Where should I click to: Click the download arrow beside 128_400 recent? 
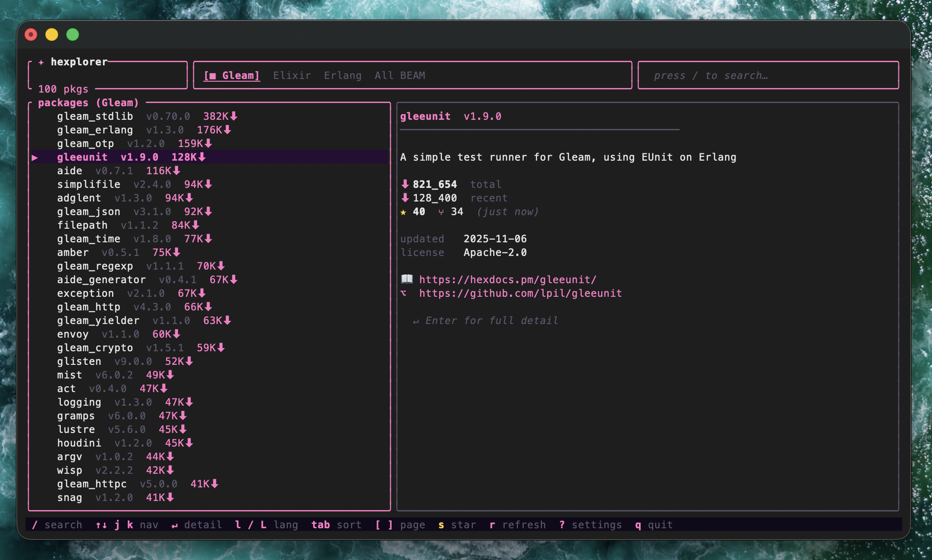[x=405, y=198]
